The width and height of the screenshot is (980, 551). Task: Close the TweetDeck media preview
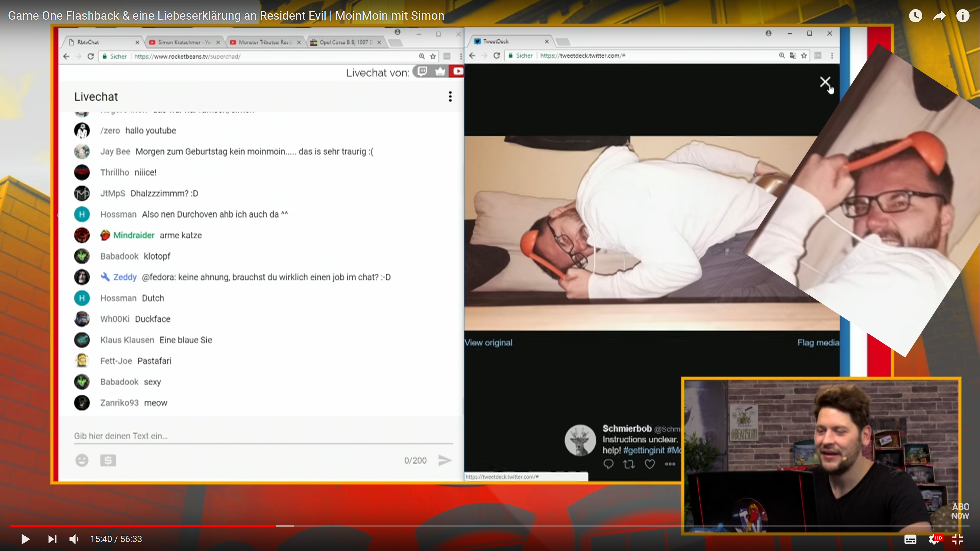[x=825, y=82]
